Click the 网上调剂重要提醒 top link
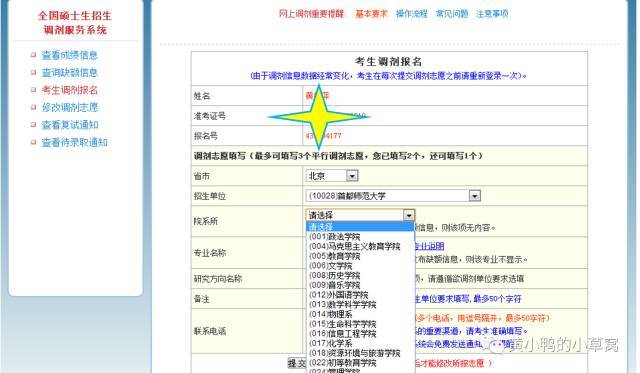Image resolution: width=640 pixels, height=373 pixels. pos(311,14)
